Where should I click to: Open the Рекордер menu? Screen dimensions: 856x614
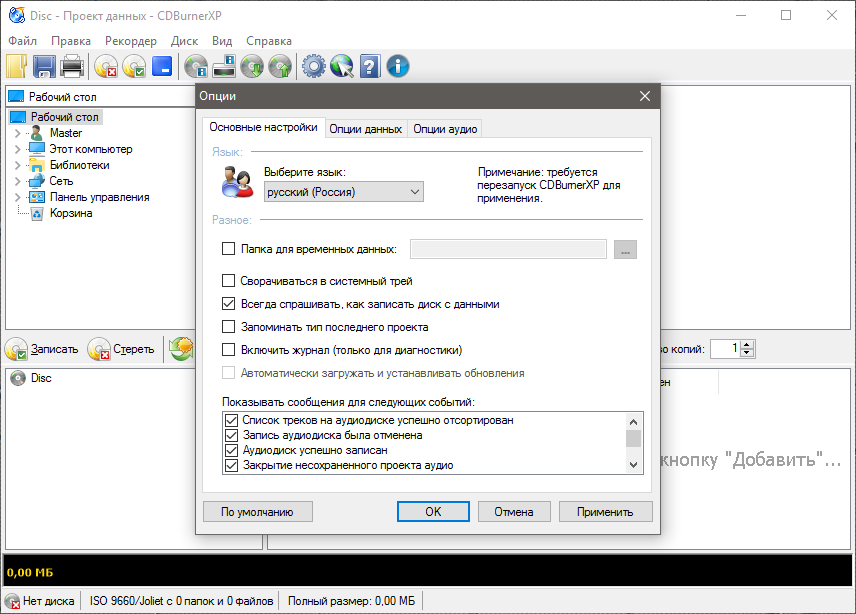tap(131, 41)
